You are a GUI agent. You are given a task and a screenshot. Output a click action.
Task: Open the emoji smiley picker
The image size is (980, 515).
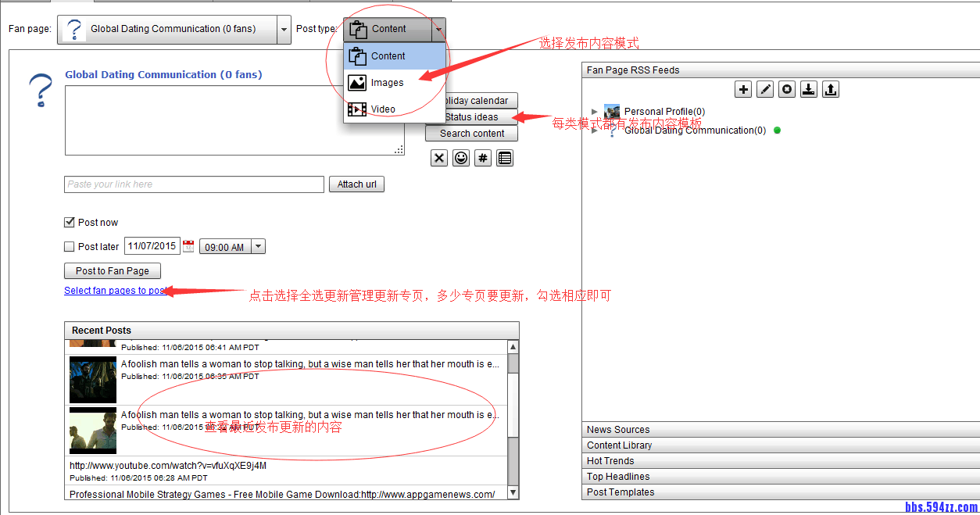(461, 158)
